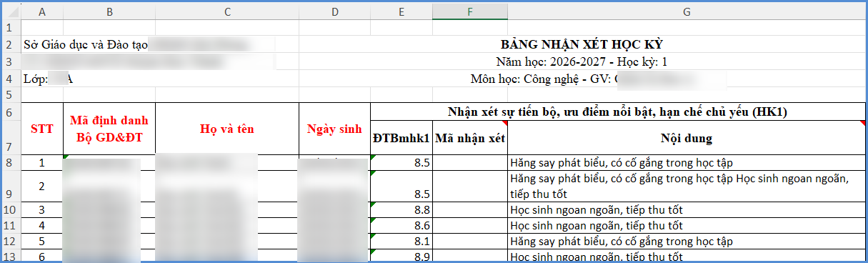This screenshot has height=263, width=868.
Task: Click the 'Nhận xét sự tiến bộ' merged header
Action: 618,111
